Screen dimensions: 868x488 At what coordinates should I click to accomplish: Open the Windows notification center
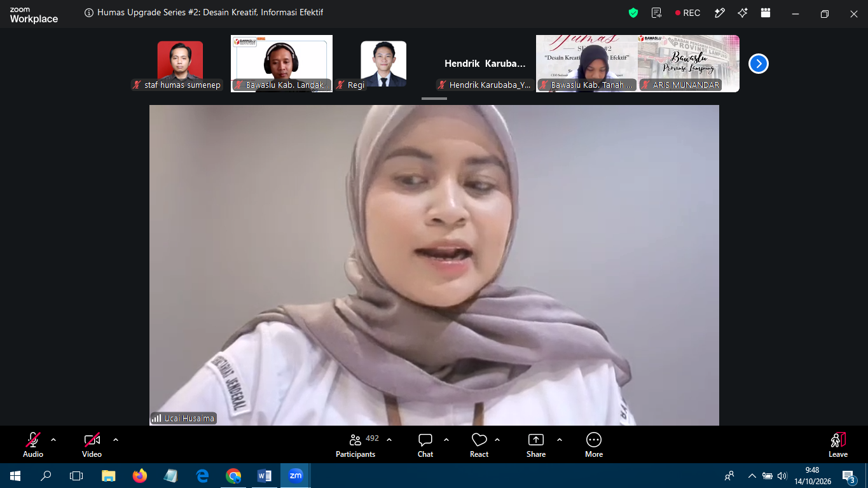(848, 475)
